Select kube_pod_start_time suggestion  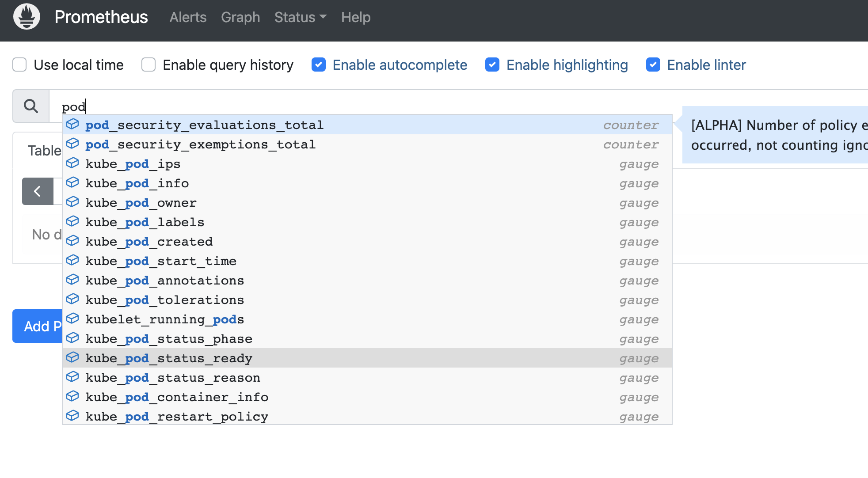pyautogui.click(x=367, y=261)
